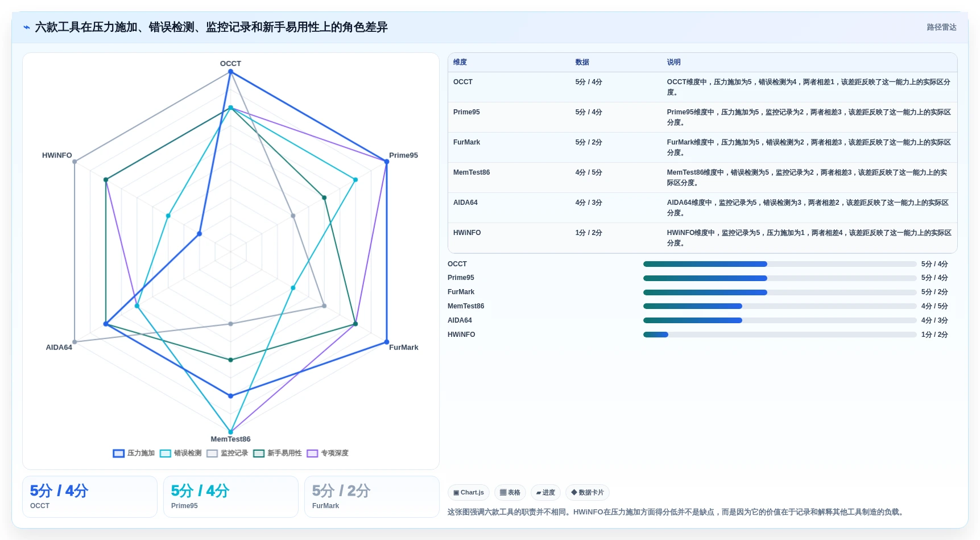The image size is (980, 540).
Task: Toggle the 新手易用性 legend series
Action: coord(278,454)
